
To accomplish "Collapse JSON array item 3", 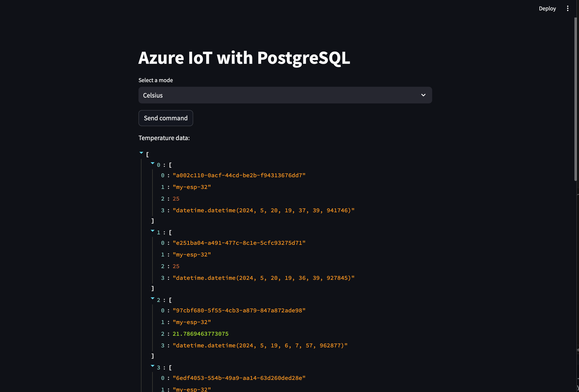I will (152, 366).
